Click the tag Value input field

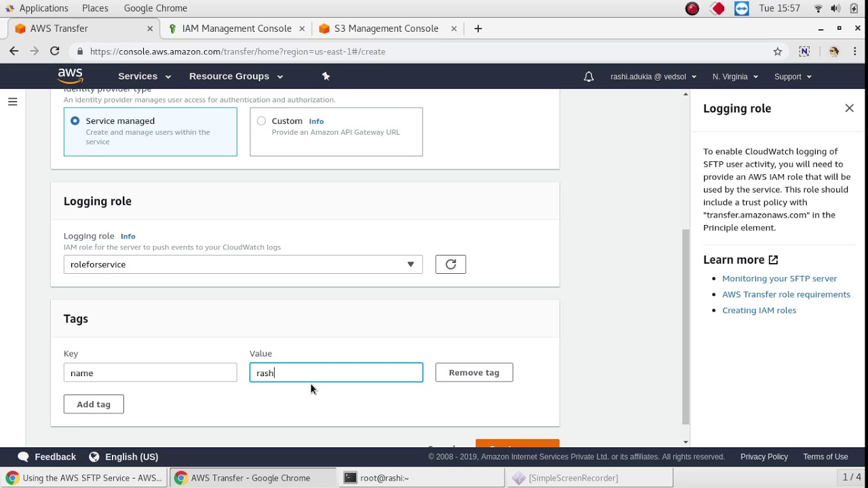336,372
